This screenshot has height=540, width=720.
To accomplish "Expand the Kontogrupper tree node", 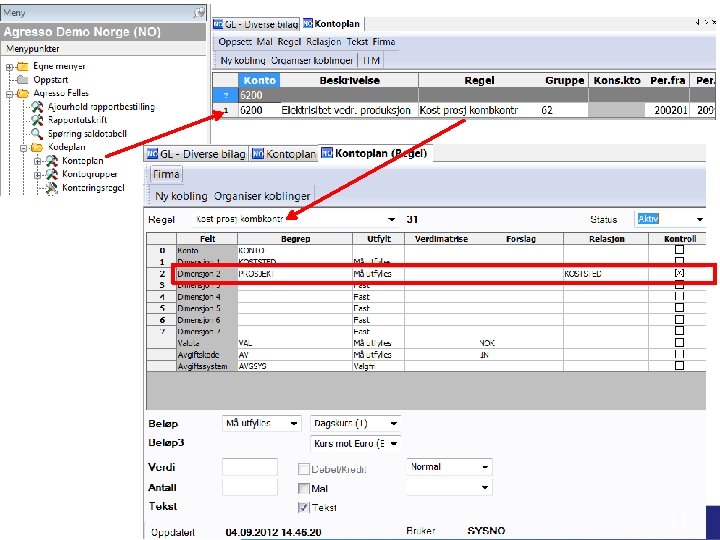I will (38, 175).
